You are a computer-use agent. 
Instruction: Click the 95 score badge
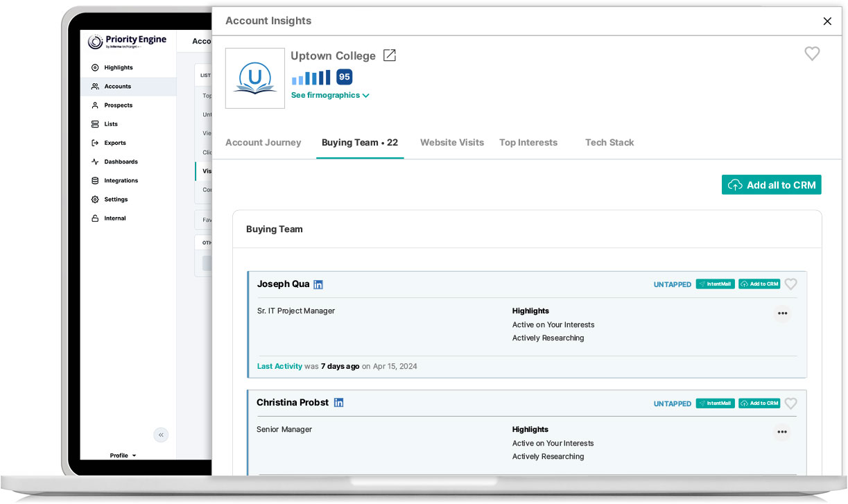pos(345,77)
